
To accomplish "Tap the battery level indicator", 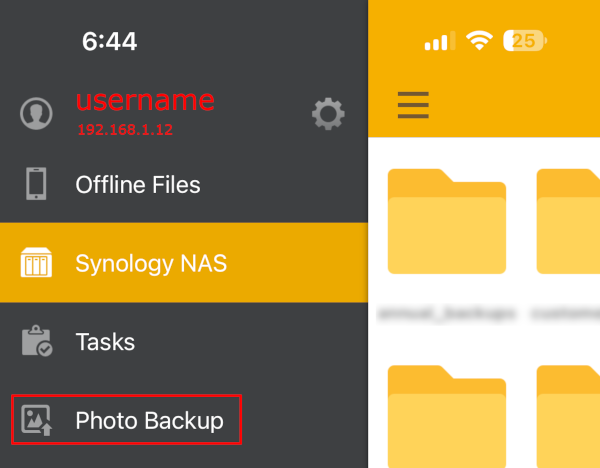I will click(x=526, y=41).
